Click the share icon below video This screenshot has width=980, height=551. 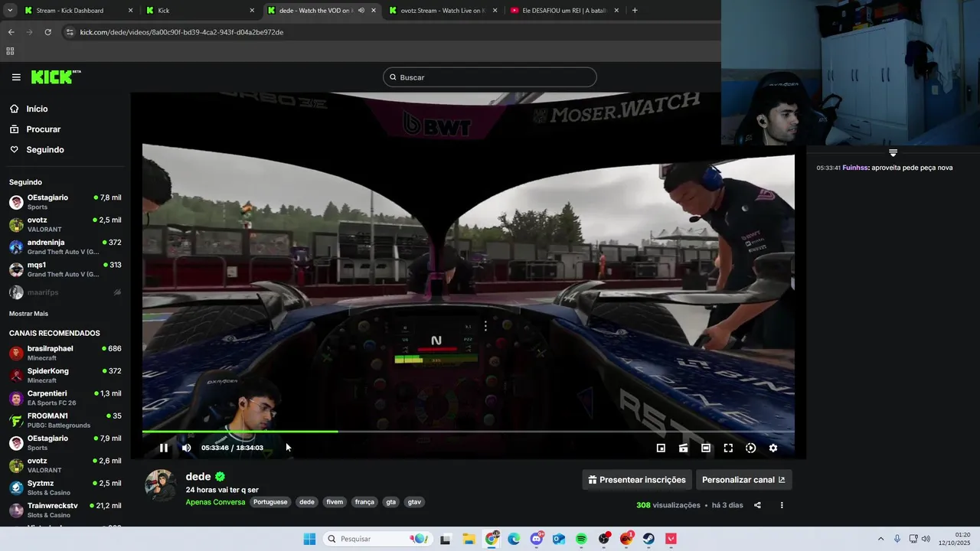click(757, 505)
